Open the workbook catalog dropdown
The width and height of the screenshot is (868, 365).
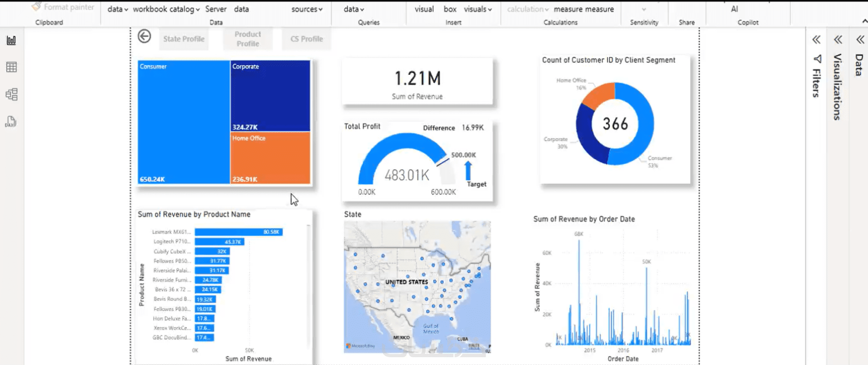click(x=166, y=9)
